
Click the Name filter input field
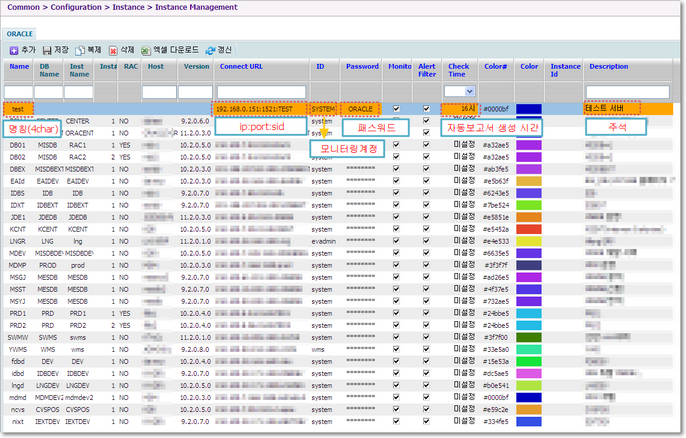pyautogui.click(x=19, y=91)
